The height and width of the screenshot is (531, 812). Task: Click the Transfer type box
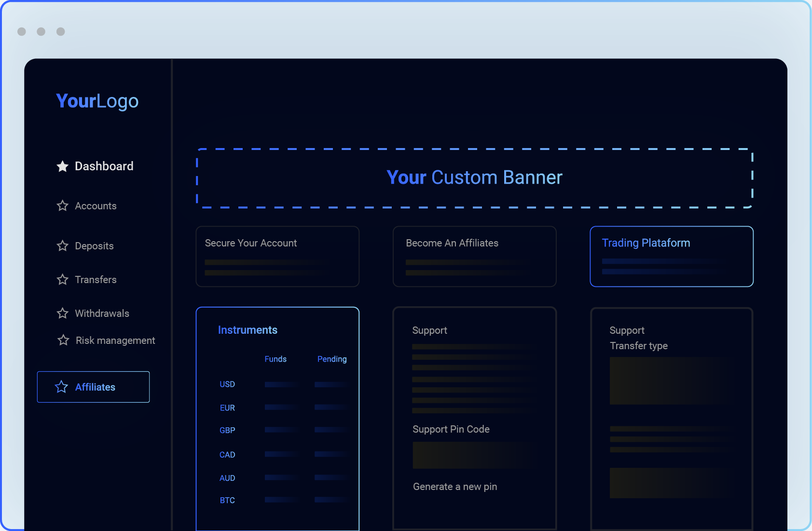pyautogui.click(x=671, y=381)
